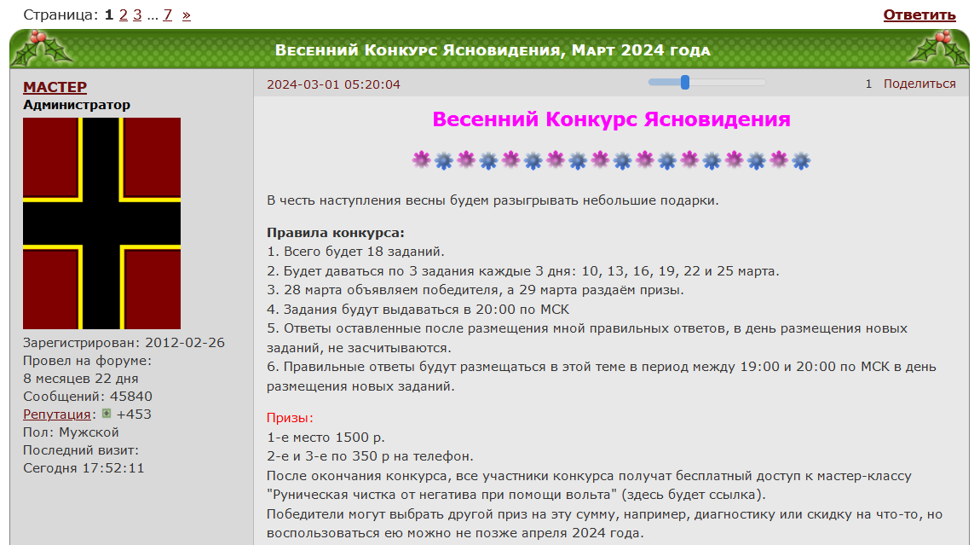The height and width of the screenshot is (545, 980).
Task: Click the post number 1 permalink
Action: [x=868, y=84]
